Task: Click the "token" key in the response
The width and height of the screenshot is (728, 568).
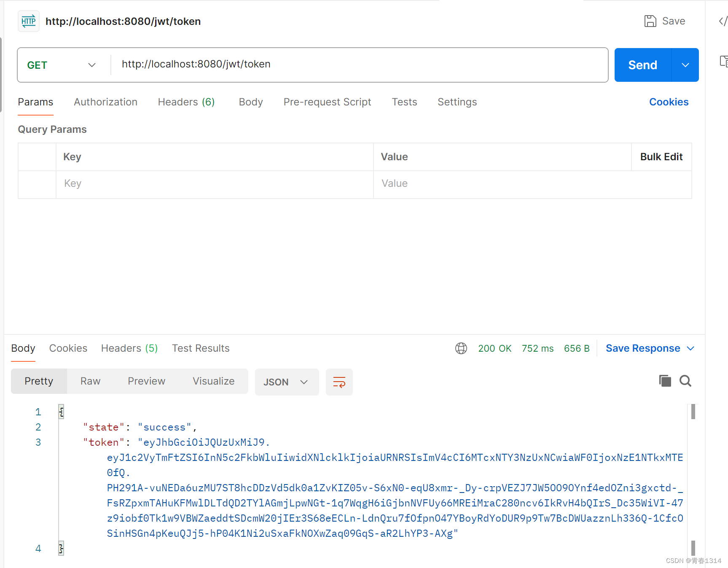Action: click(104, 442)
